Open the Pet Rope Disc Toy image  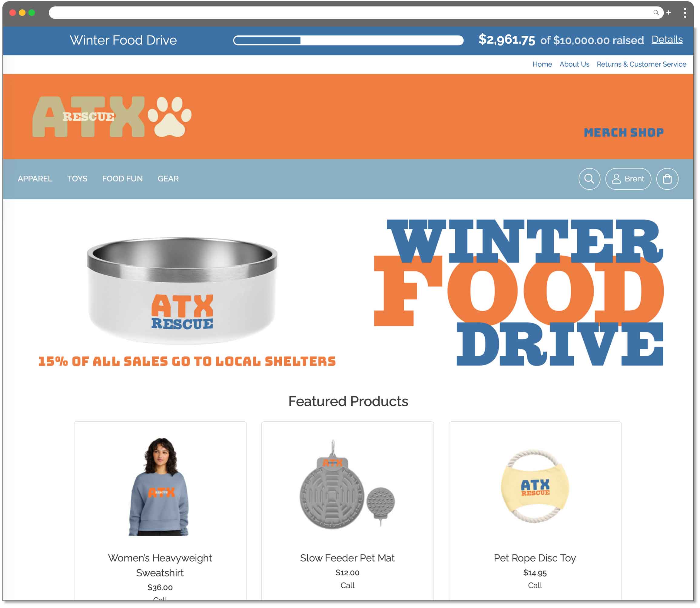(x=535, y=486)
